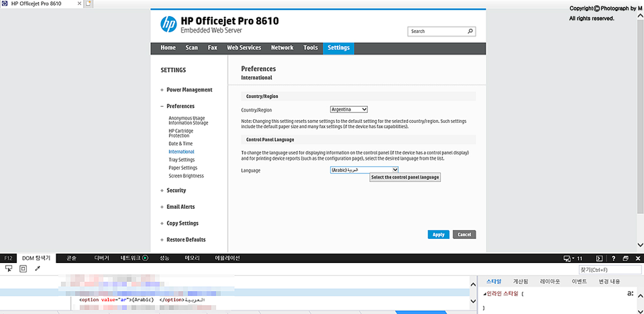
Task: Click the network play icon in DevTools
Action: [145, 258]
